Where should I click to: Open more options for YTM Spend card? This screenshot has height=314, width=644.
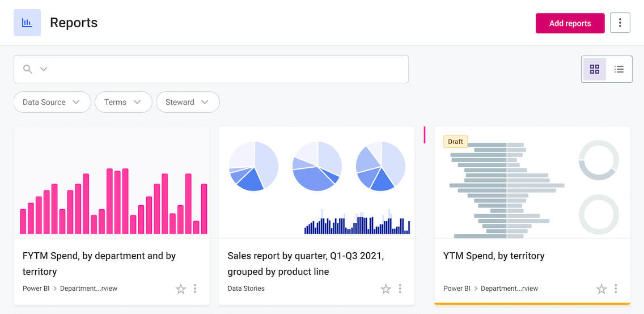click(616, 288)
